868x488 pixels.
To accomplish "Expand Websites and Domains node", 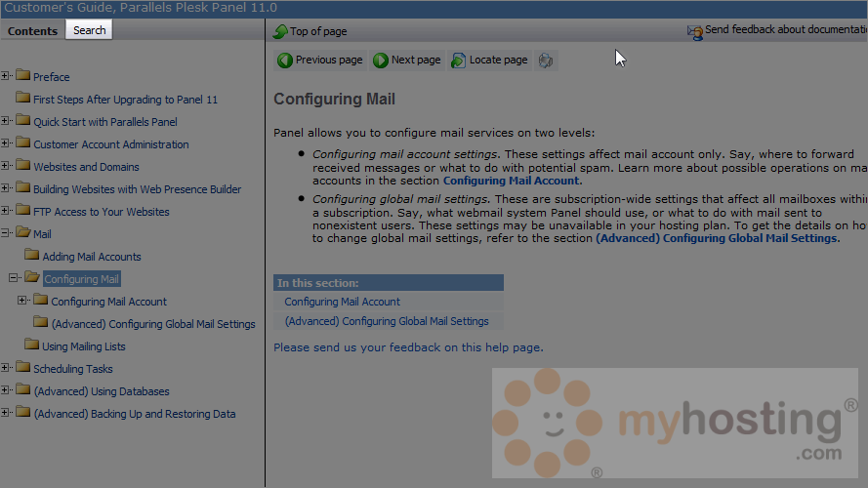I will (x=5, y=165).
